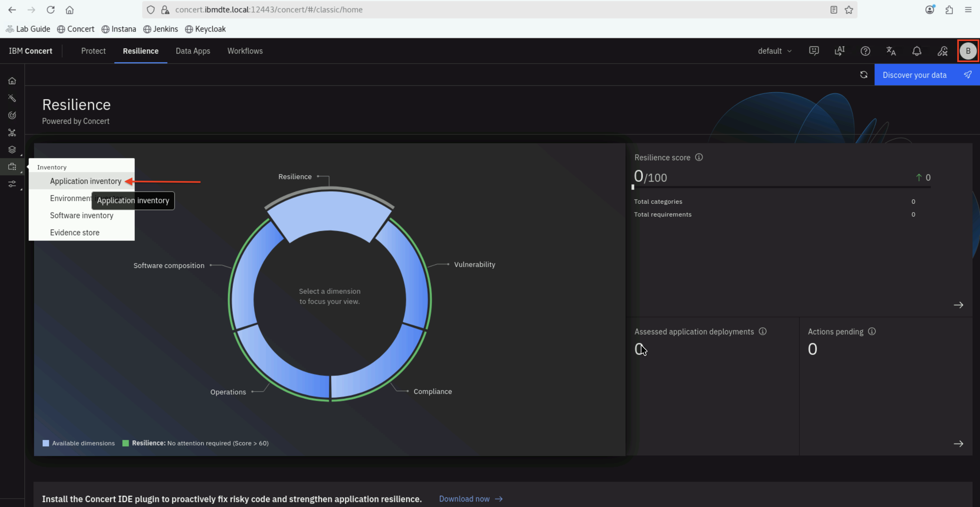This screenshot has height=507, width=980.
Task: Click the browser home icon
Action: click(70, 10)
